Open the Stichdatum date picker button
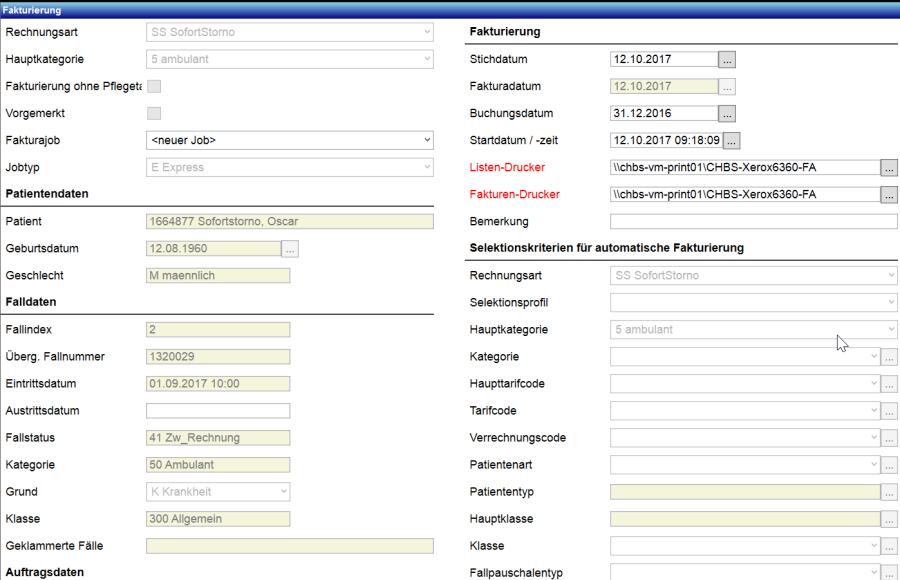The height and width of the screenshot is (580, 900). point(727,59)
